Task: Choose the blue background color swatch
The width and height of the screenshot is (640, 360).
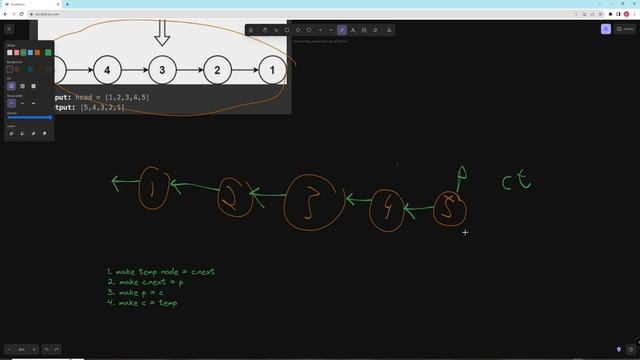Action: click(x=31, y=69)
